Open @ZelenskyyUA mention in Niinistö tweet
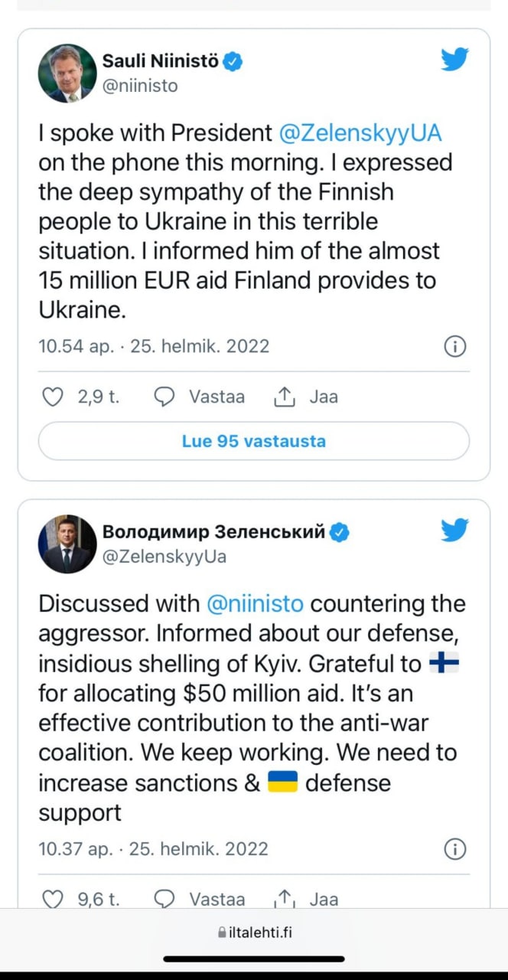 (360, 133)
